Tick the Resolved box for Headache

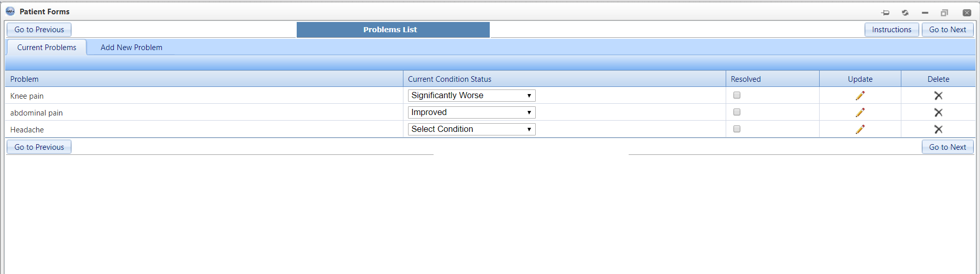(737, 129)
